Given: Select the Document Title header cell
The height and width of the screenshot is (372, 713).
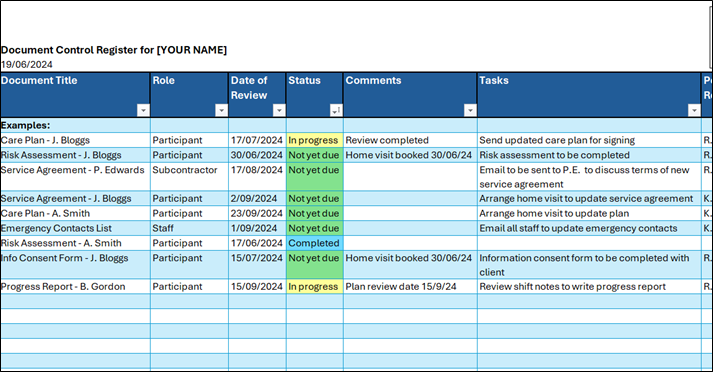Looking at the screenshot, I should click(x=75, y=95).
